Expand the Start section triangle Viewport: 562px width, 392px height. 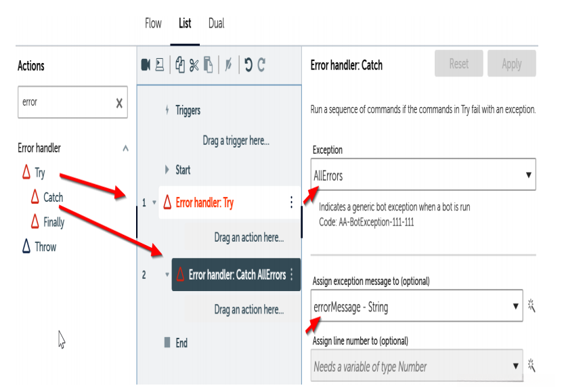(167, 170)
